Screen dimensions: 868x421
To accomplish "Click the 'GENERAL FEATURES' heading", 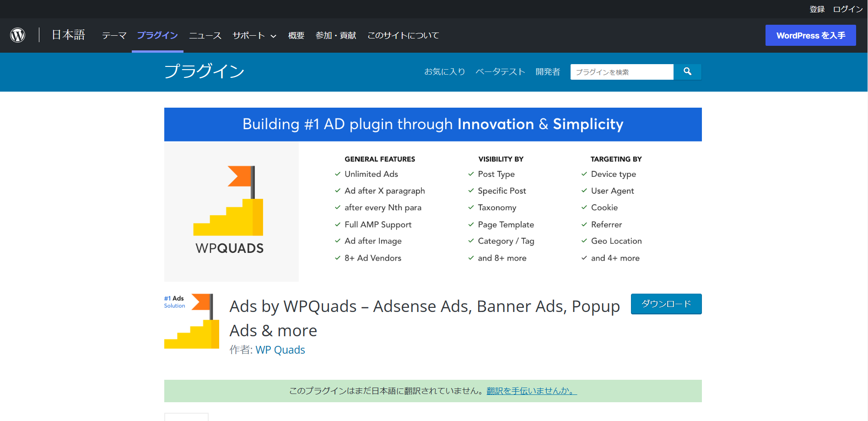I will (380, 159).
